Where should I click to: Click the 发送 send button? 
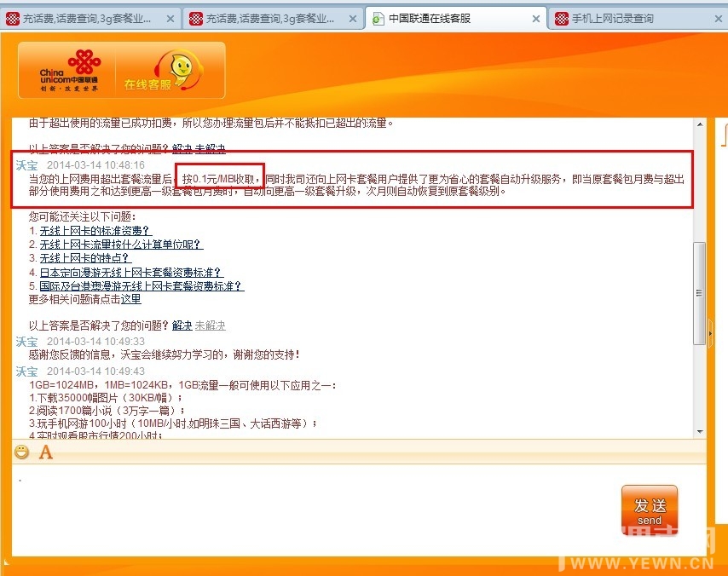pos(649,511)
